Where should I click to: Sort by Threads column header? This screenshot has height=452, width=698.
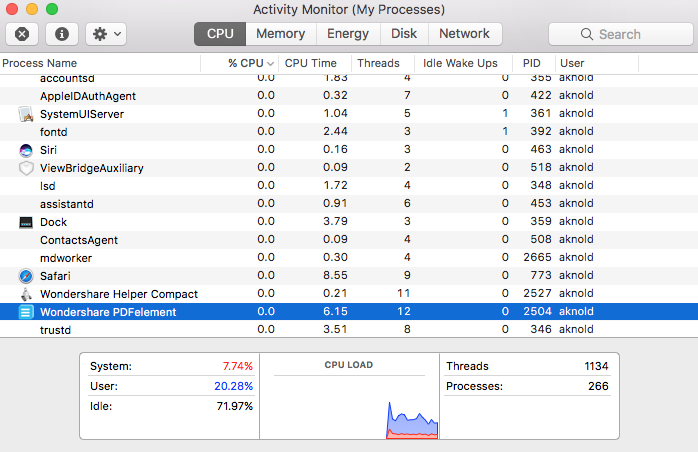click(x=383, y=63)
